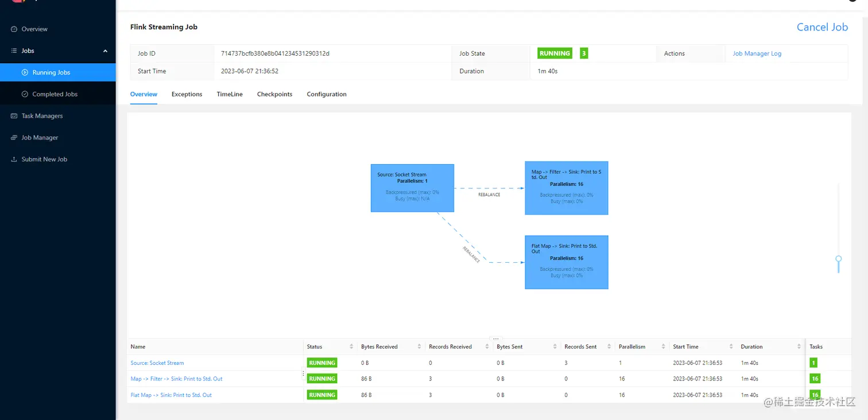
Task: Select Running Jobs in the sidebar
Action: tap(57, 72)
